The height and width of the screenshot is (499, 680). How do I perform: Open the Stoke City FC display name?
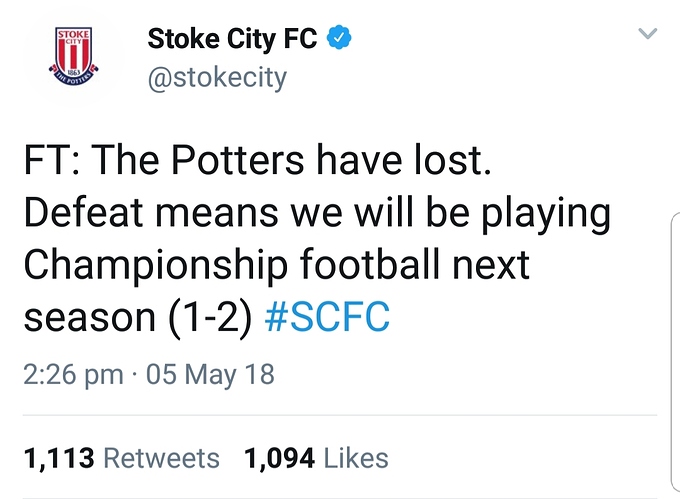(x=232, y=38)
